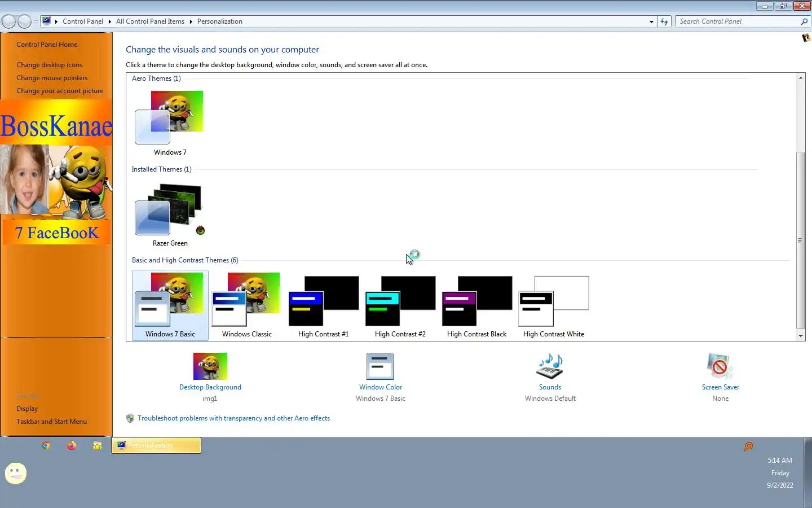Expand the arrow after All Control Panel Items

pos(191,21)
